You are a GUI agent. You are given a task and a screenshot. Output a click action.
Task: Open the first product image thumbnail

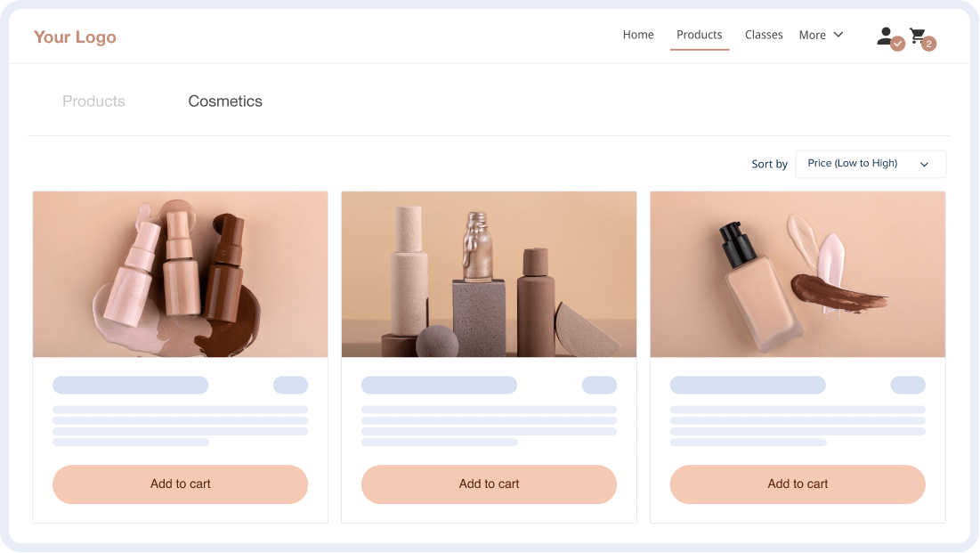180,273
